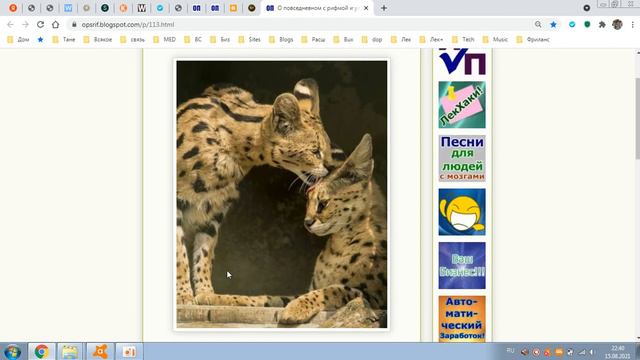This screenshot has width=640, height=360.
Task: Open the serval cats photo
Action: pos(282,194)
